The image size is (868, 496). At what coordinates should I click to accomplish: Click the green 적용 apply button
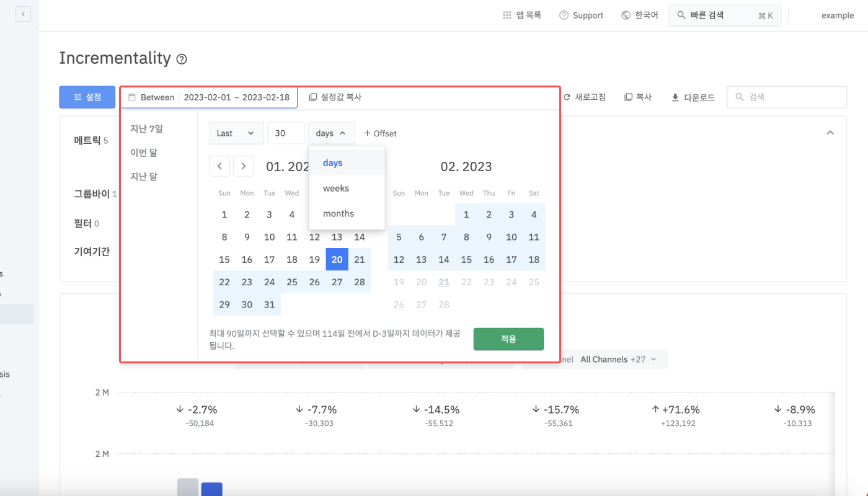pyautogui.click(x=508, y=339)
